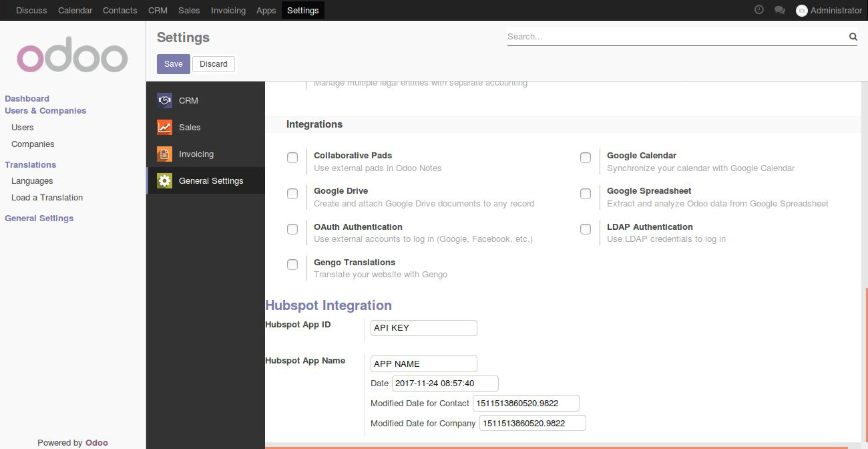This screenshot has width=868, height=449.
Task: Click the Date input field
Action: pyautogui.click(x=445, y=384)
